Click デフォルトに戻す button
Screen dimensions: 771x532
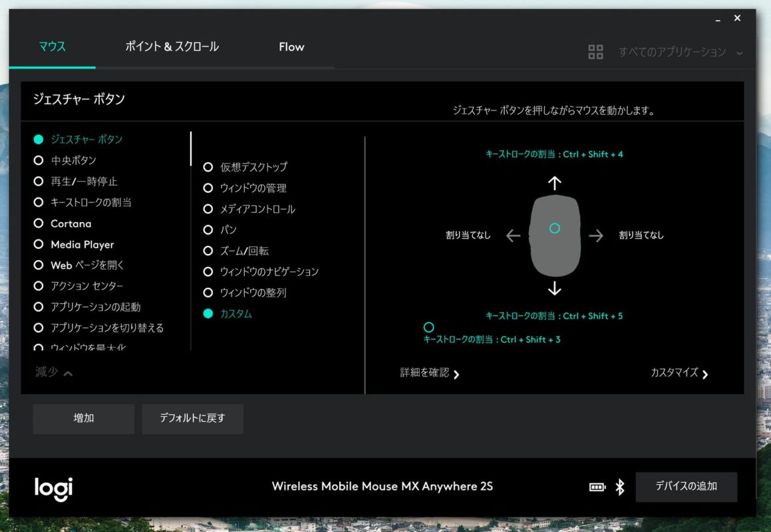tap(192, 418)
